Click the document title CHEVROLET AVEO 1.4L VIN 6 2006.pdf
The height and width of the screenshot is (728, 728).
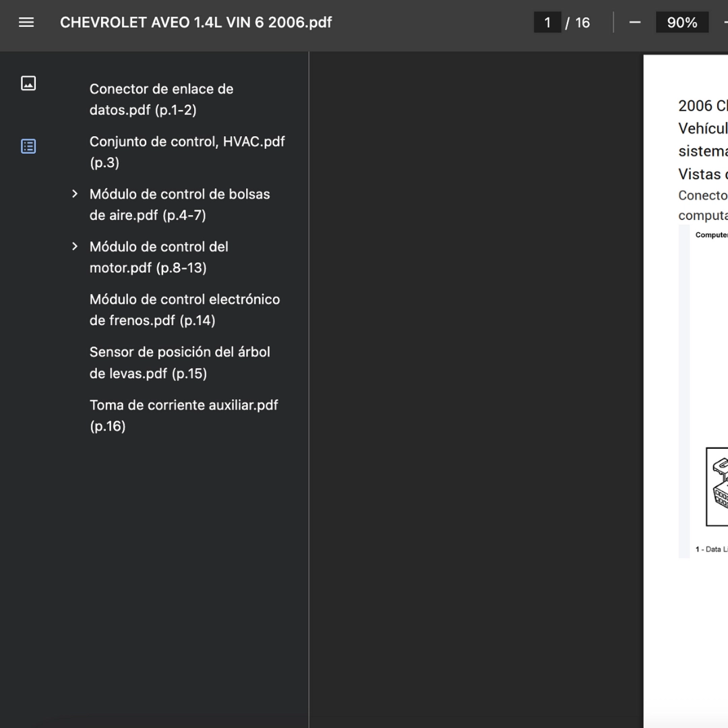point(196,22)
